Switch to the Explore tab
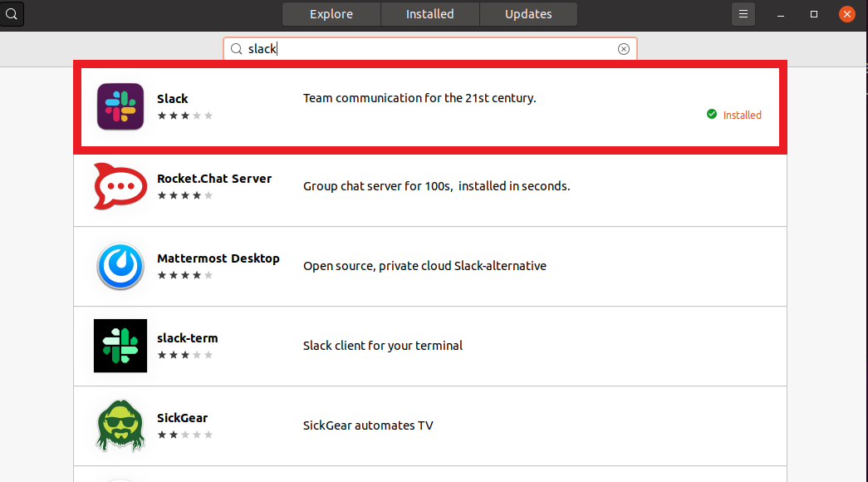 tap(331, 14)
